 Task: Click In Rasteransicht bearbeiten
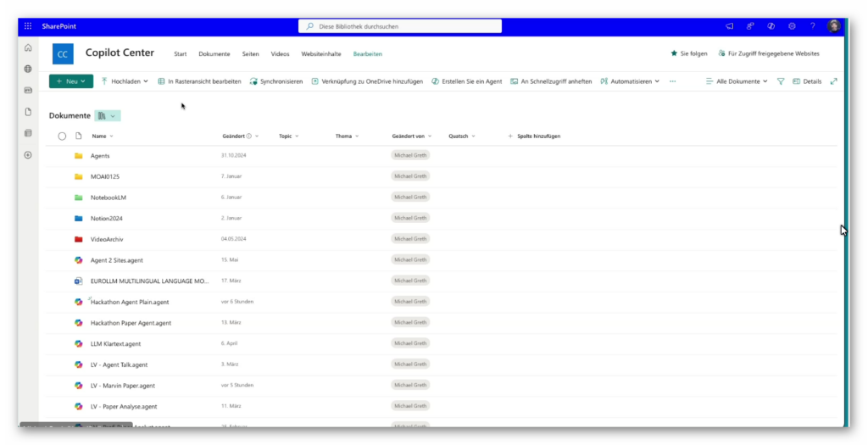(199, 81)
